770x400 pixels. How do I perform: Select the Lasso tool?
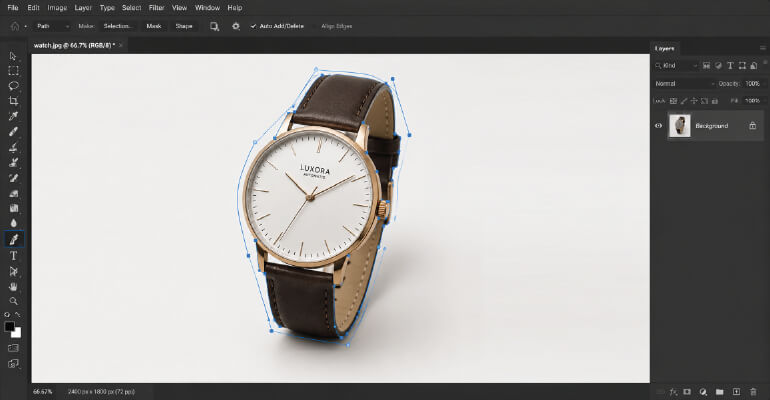point(13,86)
